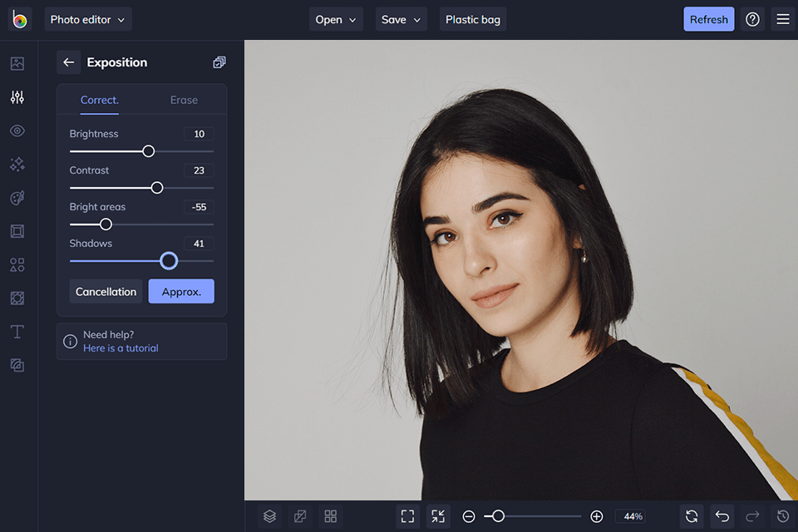798x532 pixels.
Task: Go back using the Exposition arrow
Action: pos(69,62)
